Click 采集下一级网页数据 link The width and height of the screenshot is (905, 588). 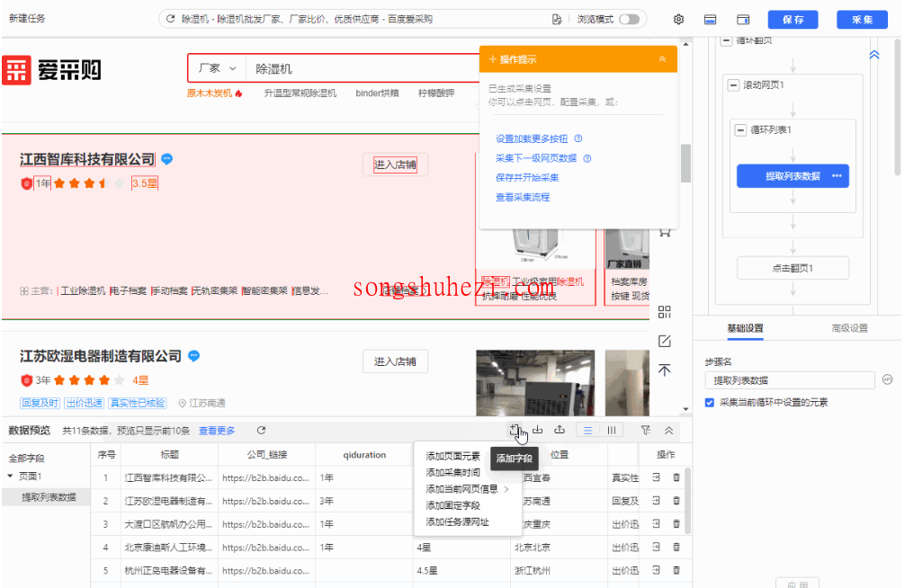[x=536, y=158]
